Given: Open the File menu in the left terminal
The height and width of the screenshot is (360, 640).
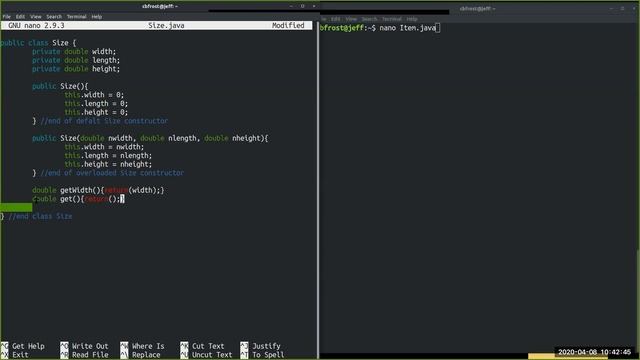Looking at the screenshot, I should (7, 17).
